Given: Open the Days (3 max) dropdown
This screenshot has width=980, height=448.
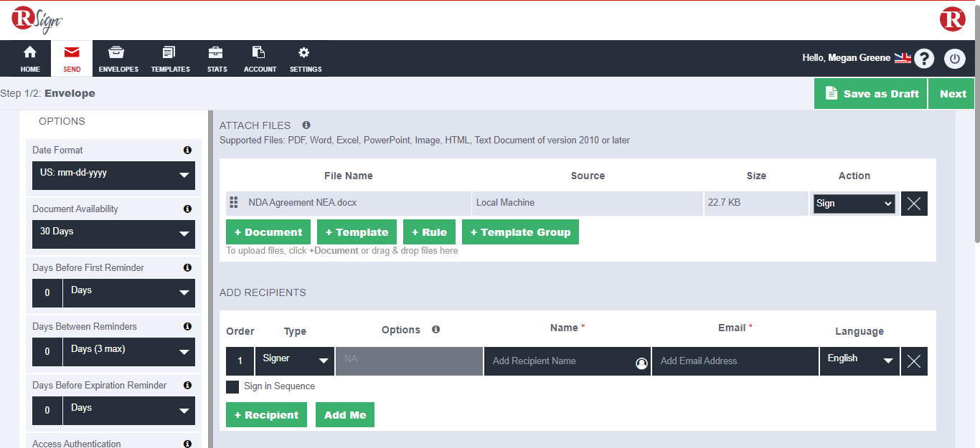Looking at the screenshot, I should tap(129, 351).
